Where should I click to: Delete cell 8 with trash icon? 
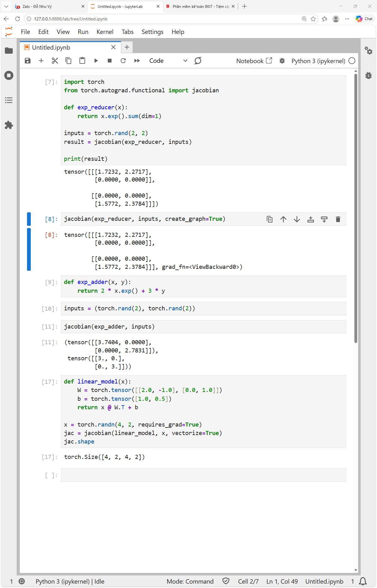coord(338,219)
